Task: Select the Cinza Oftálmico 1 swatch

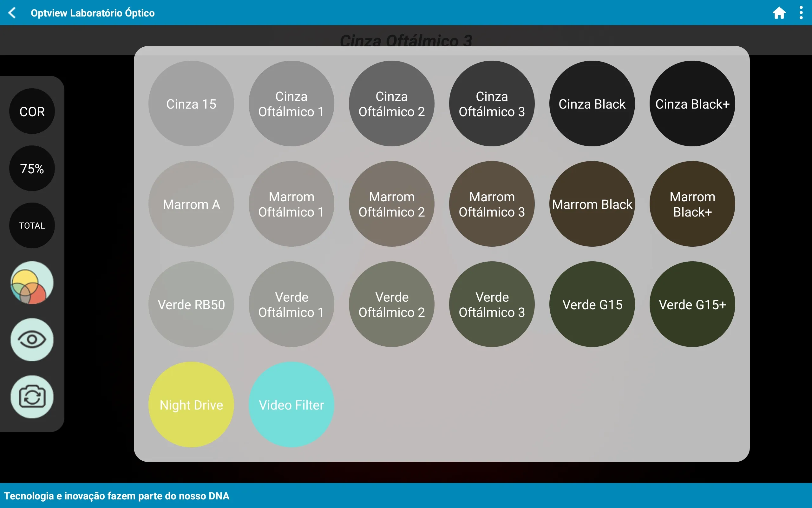Action: point(291,104)
